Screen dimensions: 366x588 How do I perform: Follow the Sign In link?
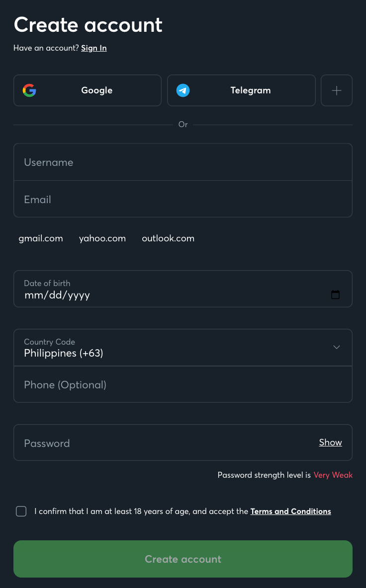click(94, 48)
